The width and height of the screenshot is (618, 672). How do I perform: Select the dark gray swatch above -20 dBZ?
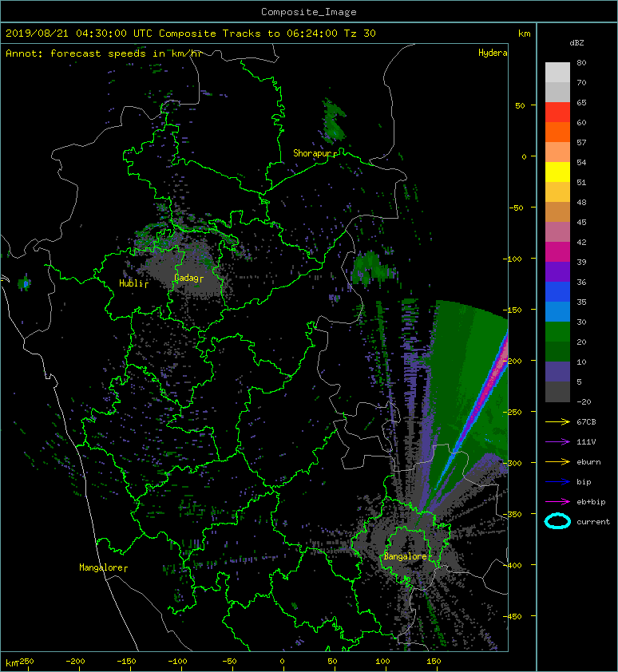557,392
